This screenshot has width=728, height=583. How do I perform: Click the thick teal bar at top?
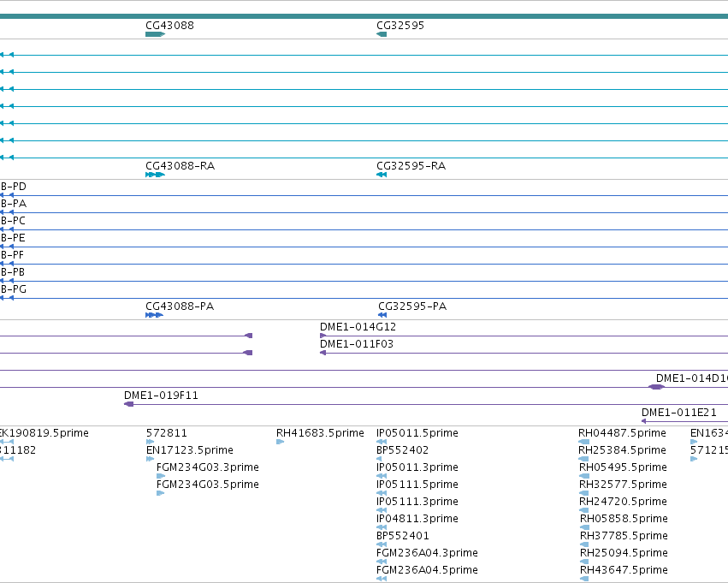point(364,16)
